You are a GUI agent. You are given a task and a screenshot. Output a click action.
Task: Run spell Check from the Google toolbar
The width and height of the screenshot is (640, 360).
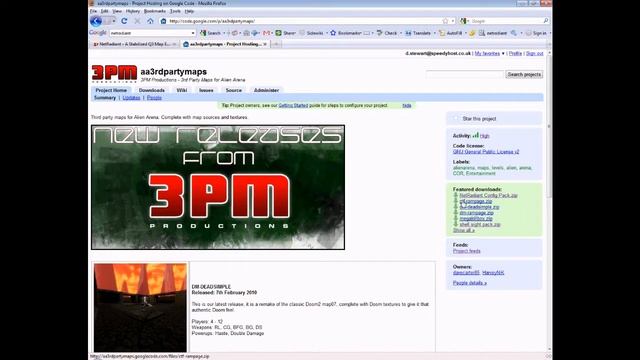pyautogui.click(x=387, y=33)
